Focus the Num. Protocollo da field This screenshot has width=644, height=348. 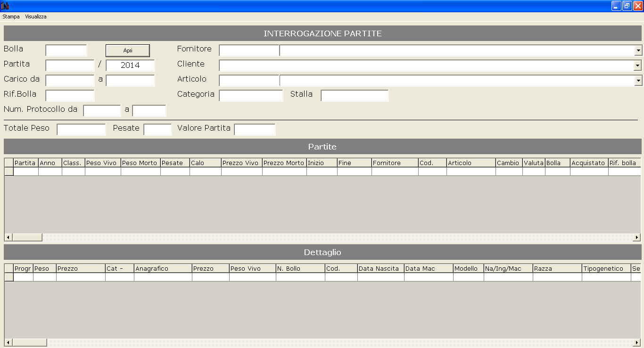click(102, 111)
